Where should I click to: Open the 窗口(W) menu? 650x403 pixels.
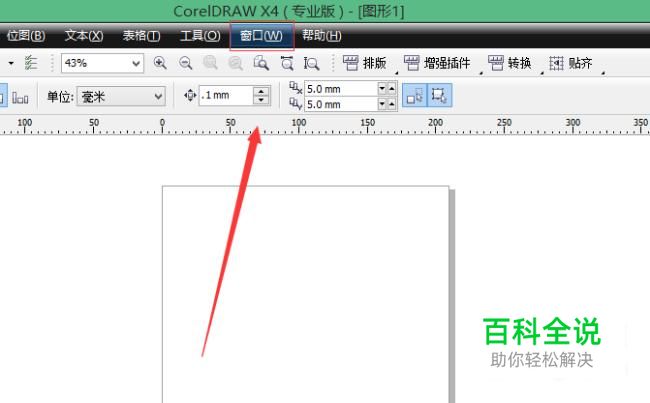(x=262, y=36)
